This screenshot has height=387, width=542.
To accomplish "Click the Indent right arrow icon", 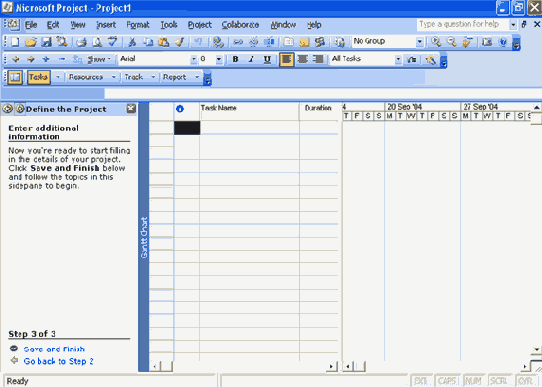I will click(x=31, y=59).
